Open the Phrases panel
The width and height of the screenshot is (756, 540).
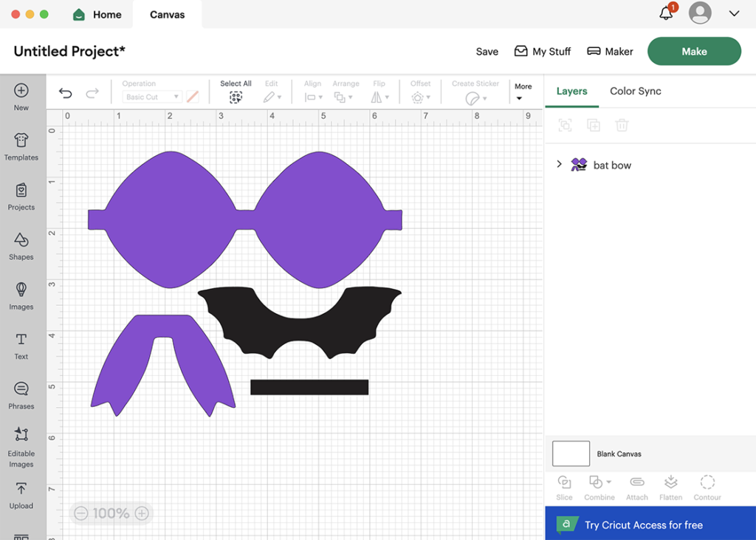(21, 395)
